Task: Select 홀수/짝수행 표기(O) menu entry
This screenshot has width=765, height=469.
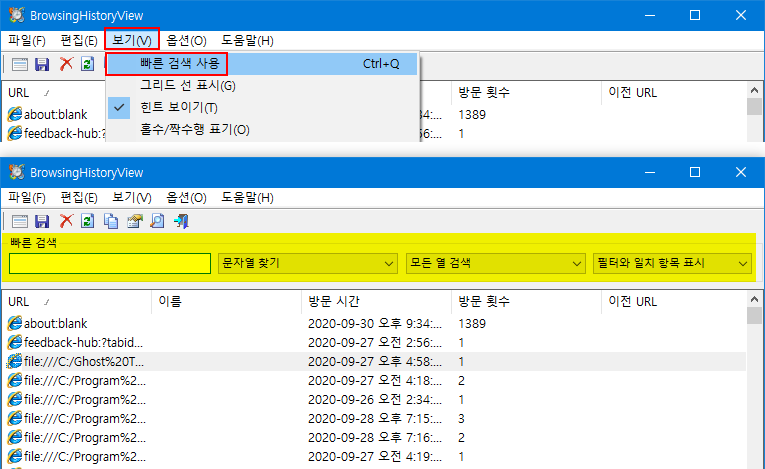Action: coord(262,129)
